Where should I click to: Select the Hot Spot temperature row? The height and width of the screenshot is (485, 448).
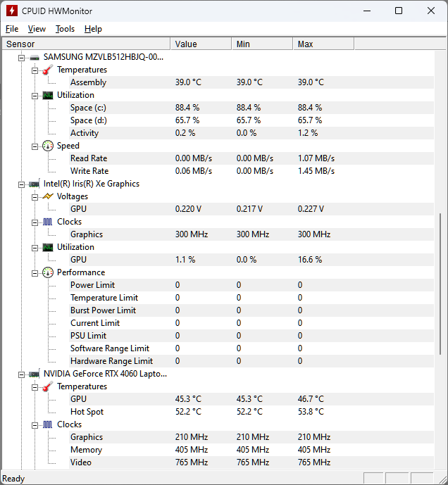(87, 412)
